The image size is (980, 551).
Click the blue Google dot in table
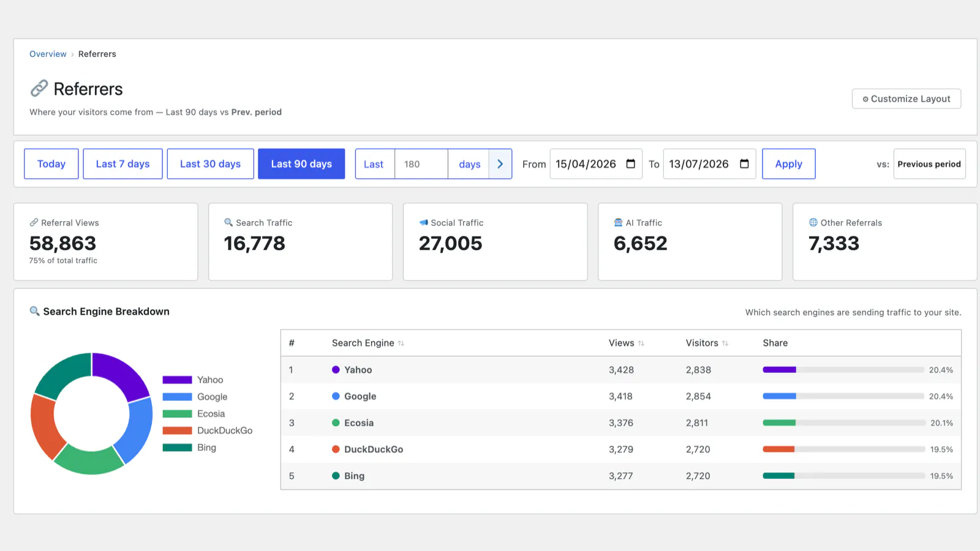click(x=336, y=396)
